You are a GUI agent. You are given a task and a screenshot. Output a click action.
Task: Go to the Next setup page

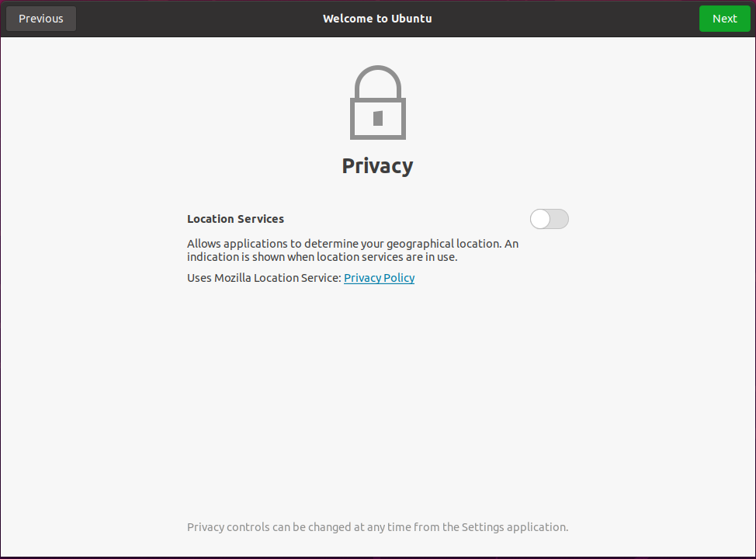[725, 19]
